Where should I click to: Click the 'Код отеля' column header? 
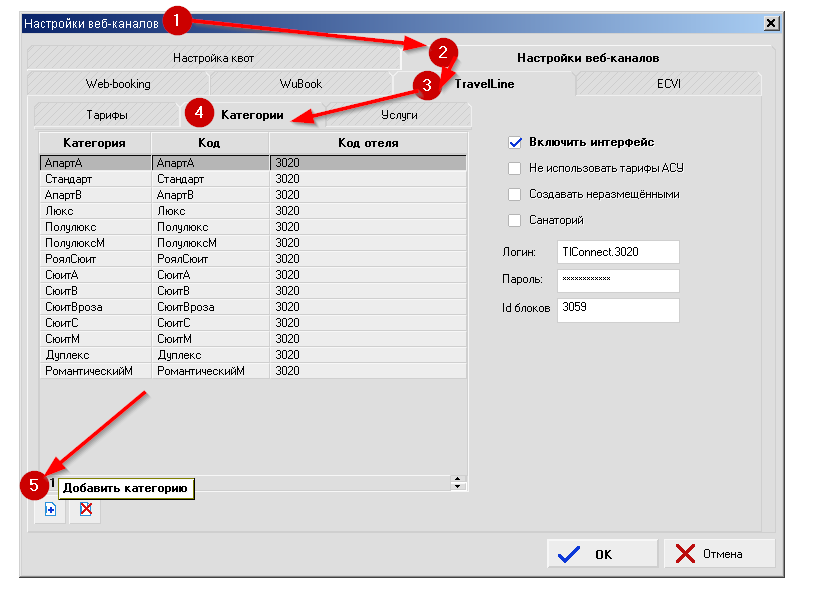click(x=368, y=143)
